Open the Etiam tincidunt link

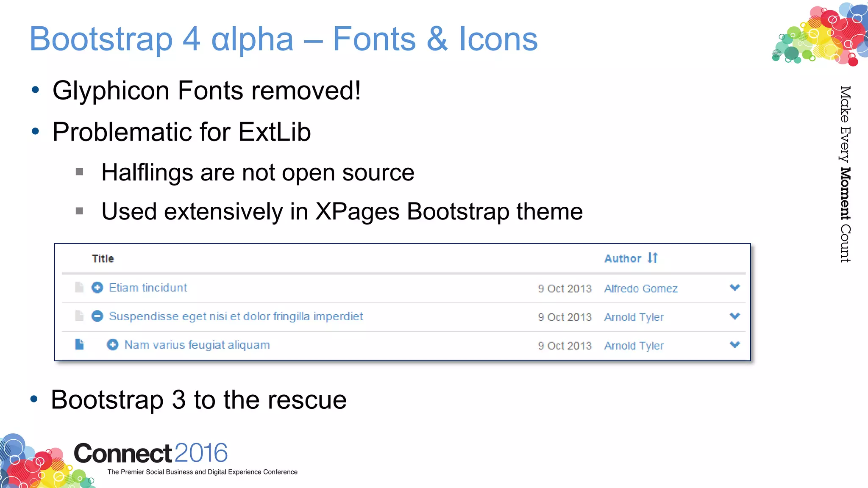(x=148, y=288)
